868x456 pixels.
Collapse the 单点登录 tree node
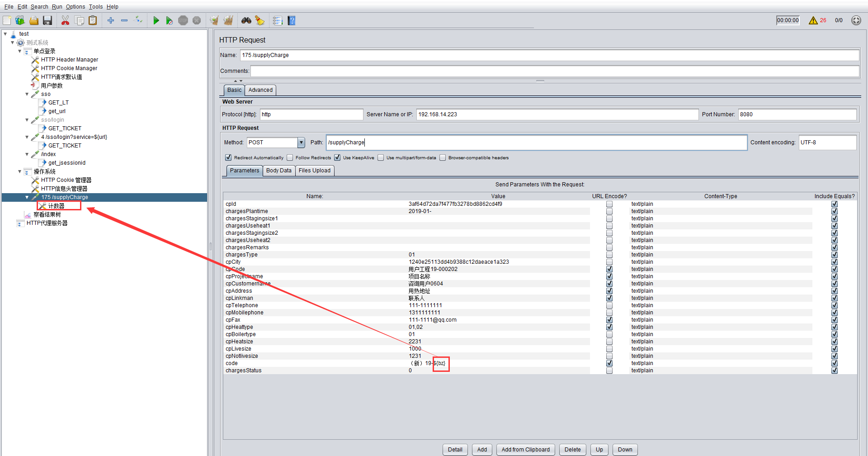[20, 51]
